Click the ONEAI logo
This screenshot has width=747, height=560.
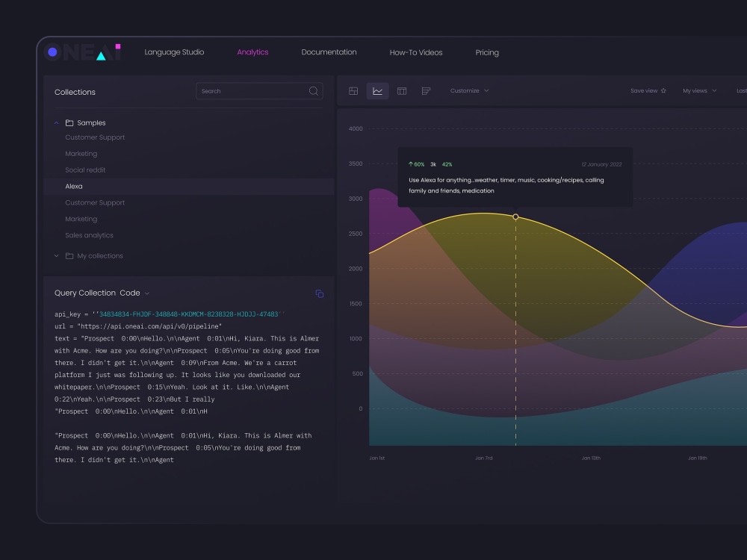82,52
